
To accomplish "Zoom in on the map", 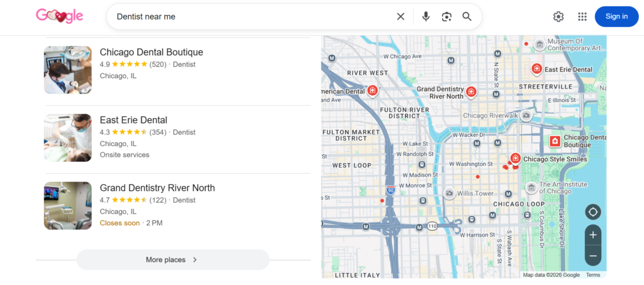I will click(592, 235).
